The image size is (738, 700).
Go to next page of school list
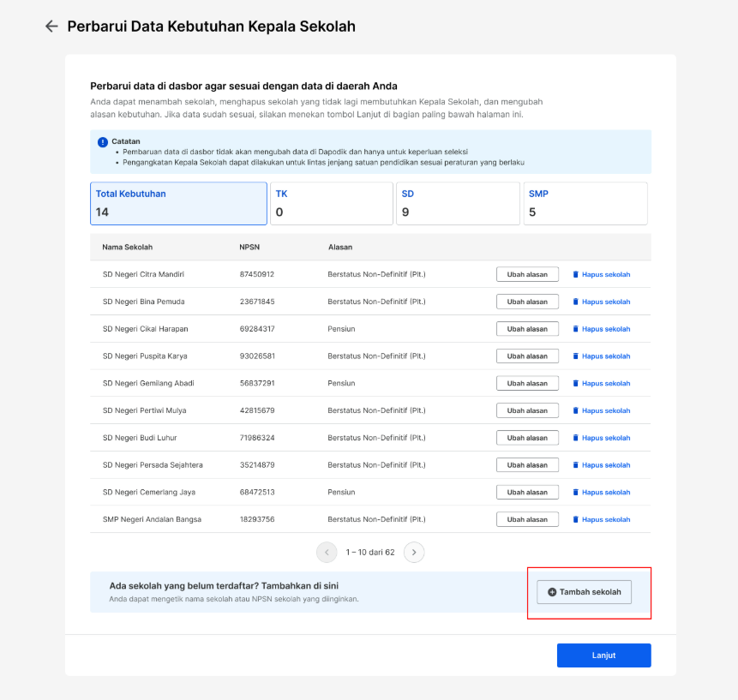(x=414, y=553)
